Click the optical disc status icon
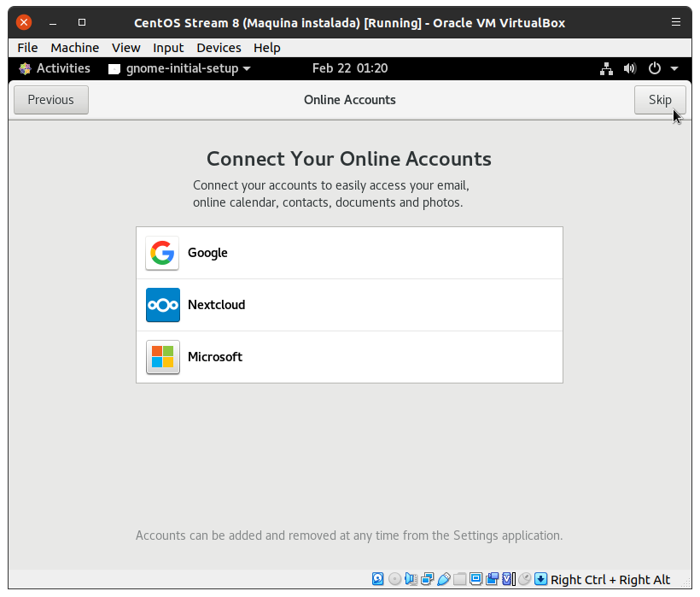 pos(394,579)
